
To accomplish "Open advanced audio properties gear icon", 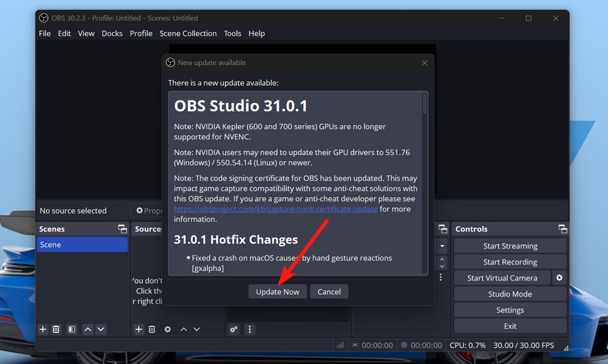I will click(x=234, y=329).
